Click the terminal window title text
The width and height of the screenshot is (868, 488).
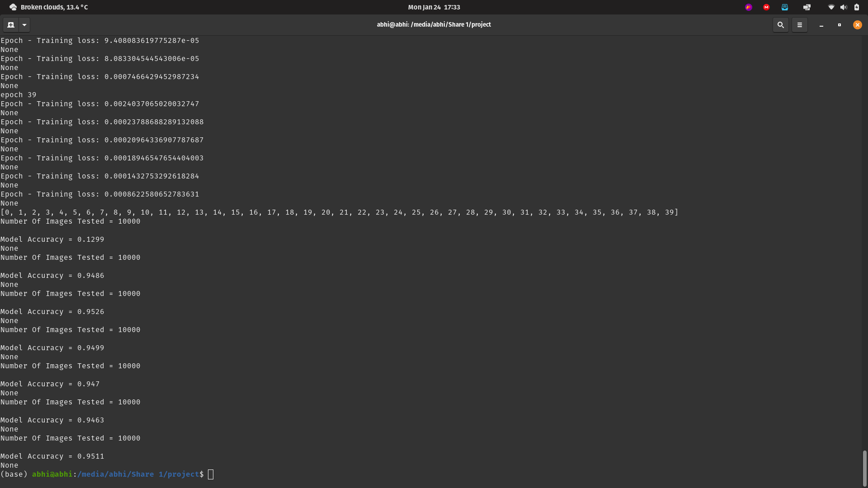[434, 25]
